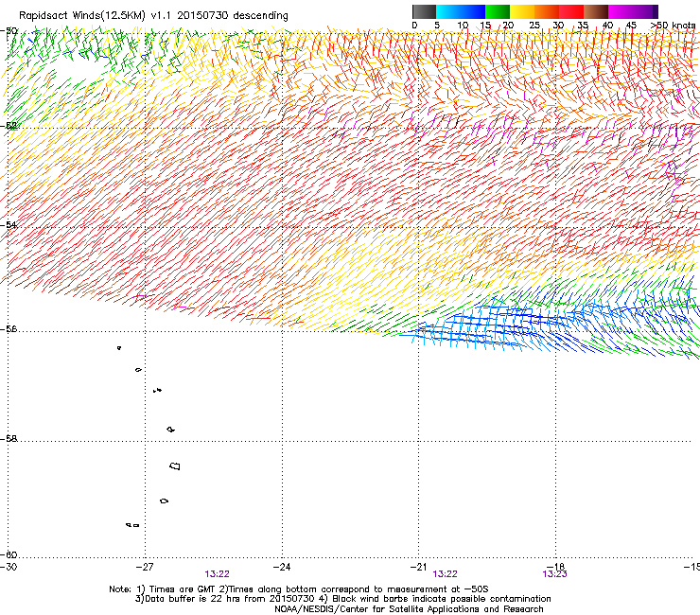This screenshot has height=615, width=700.
Task: Click the largest island outline near -59
Action: coord(175,466)
